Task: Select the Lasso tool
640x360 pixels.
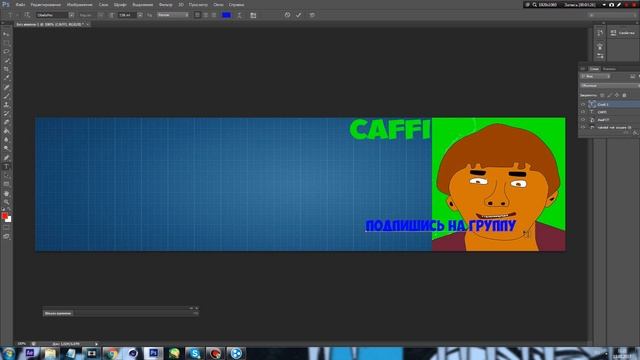Action: click(x=6, y=52)
